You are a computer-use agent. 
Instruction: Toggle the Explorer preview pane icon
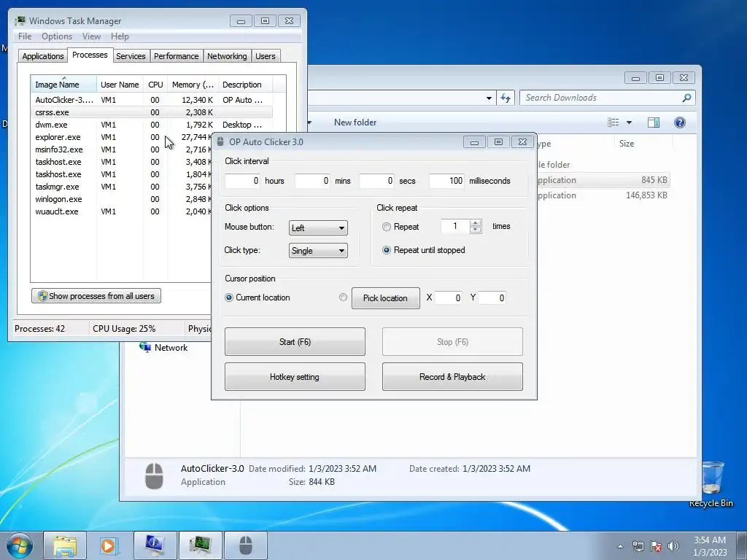(x=653, y=122)
